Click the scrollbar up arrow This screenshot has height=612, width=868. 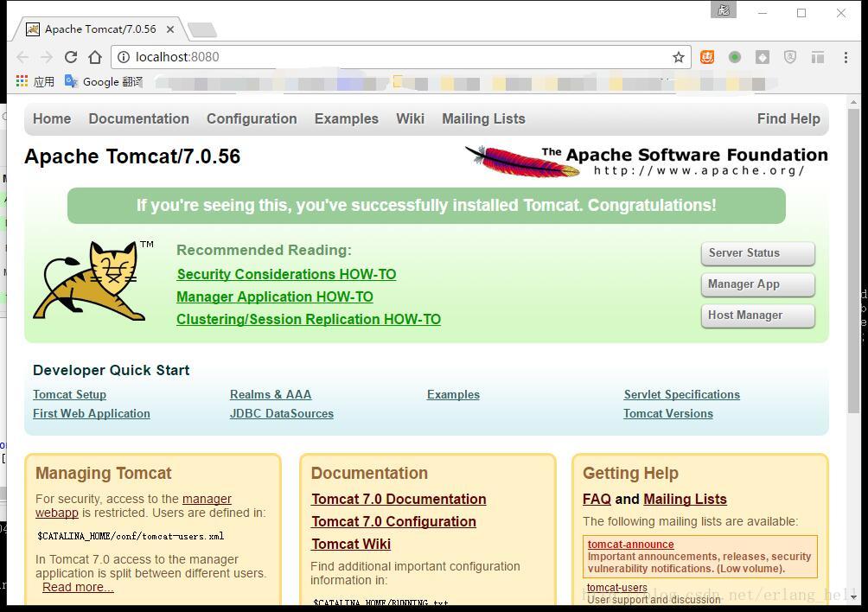pyautogui.click(x=853, y=102)
